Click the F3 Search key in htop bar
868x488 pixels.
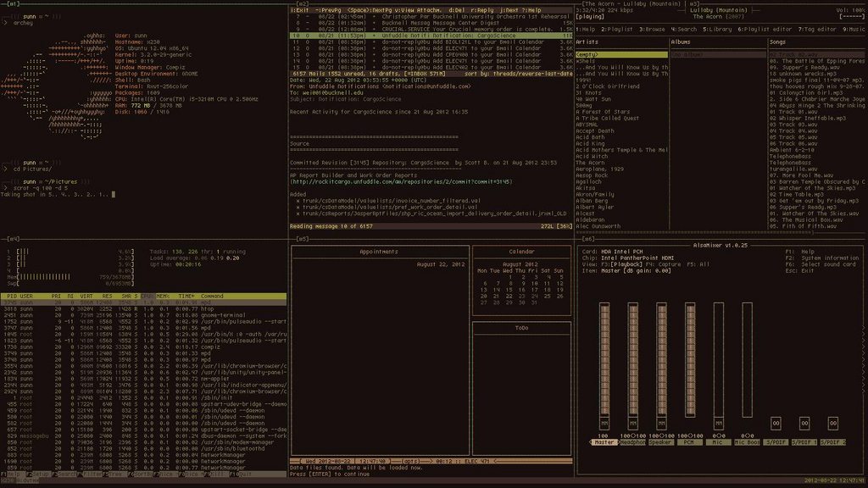[66, 474]
